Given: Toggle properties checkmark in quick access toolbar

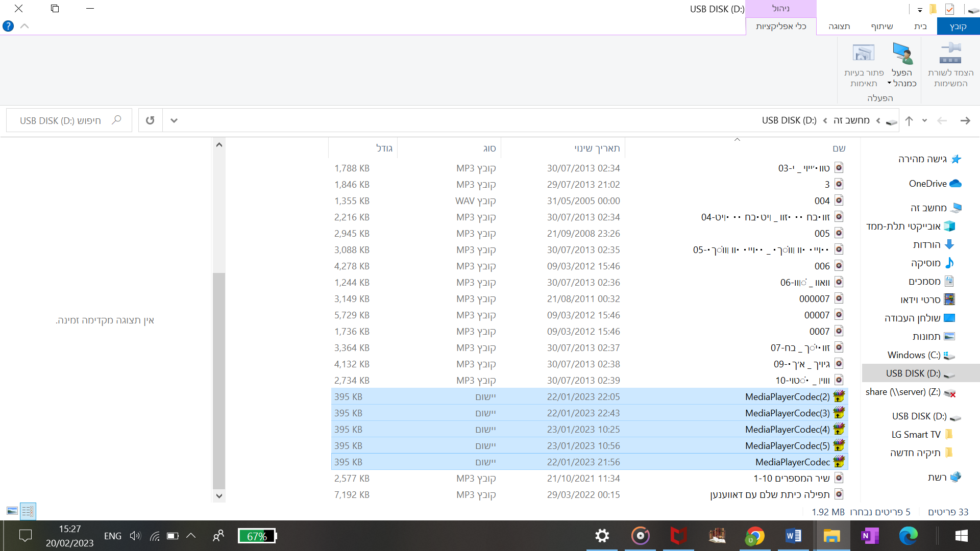Looking at the screenshot, I should (949, 9).
